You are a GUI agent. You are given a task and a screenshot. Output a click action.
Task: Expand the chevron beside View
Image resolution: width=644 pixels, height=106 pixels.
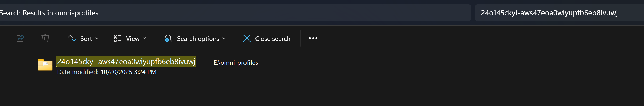(144, 38)
